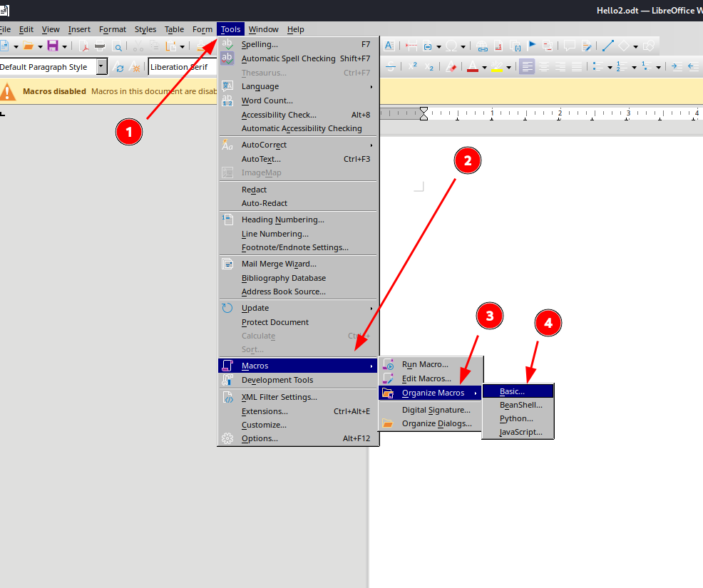Export directly as PDF icon
Viewport: 703px width, 588px height.
coord(83,46)
